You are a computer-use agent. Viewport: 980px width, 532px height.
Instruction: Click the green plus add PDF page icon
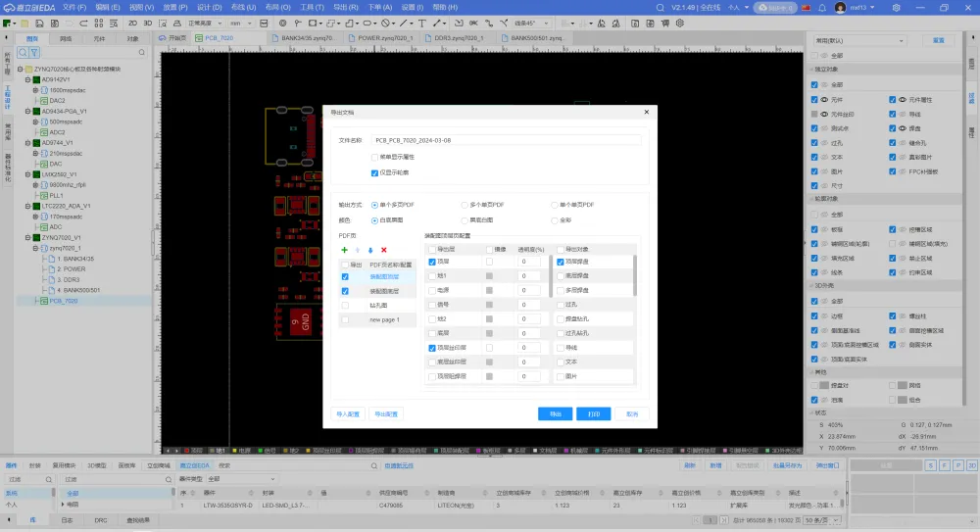point(344,250)
